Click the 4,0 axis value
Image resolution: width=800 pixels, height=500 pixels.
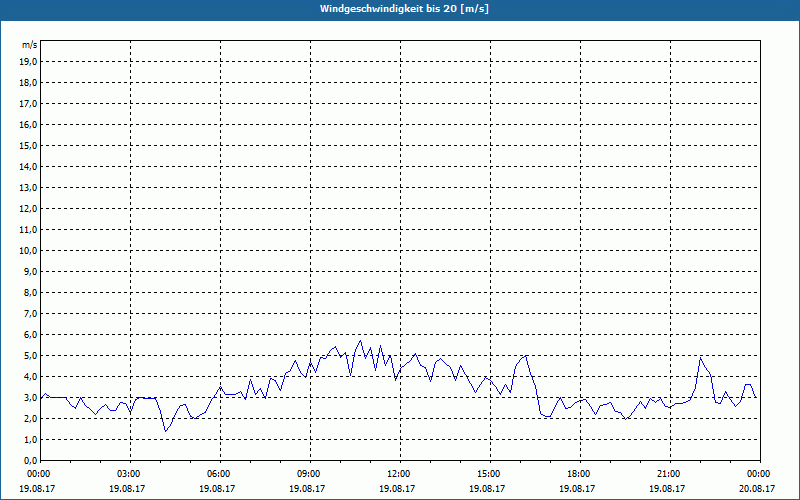click(30, 377)
